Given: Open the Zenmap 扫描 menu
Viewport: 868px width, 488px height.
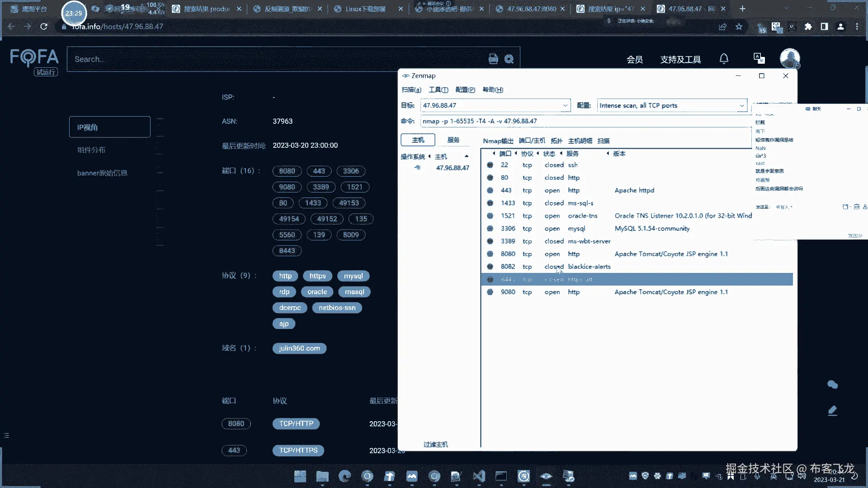Looking at the screenshot, I should 411,89.
